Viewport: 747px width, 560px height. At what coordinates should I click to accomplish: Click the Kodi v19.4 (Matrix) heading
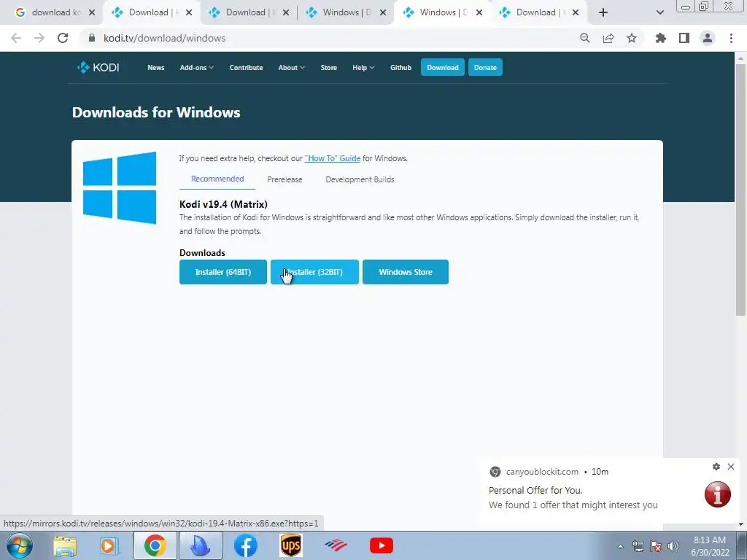(223, 204)
